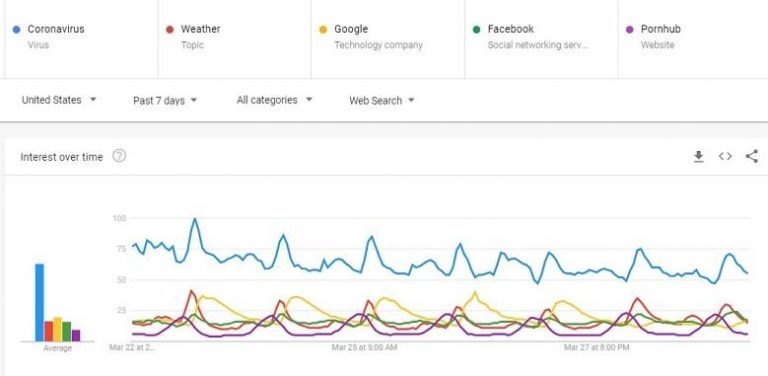This screenshot has width=768, height=376.
Task: Click the green Facebook legend dot
Action: pyautogui.click(x=476, y=29)
